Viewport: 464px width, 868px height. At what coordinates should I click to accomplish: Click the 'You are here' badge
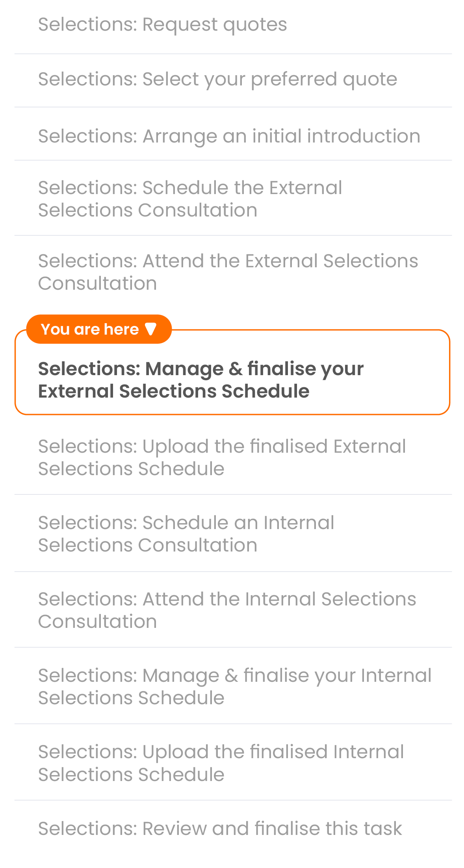click(x=98, y=329)
